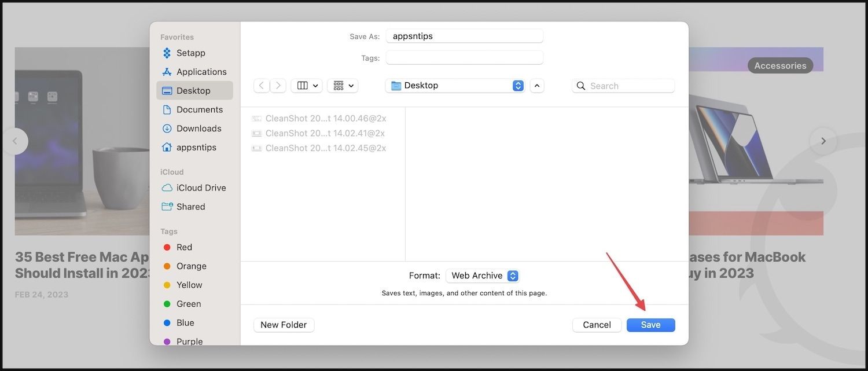The image size is (868, 371).
Task: Select the Green tag in sidebar
Action: click(x=188, y=304)
